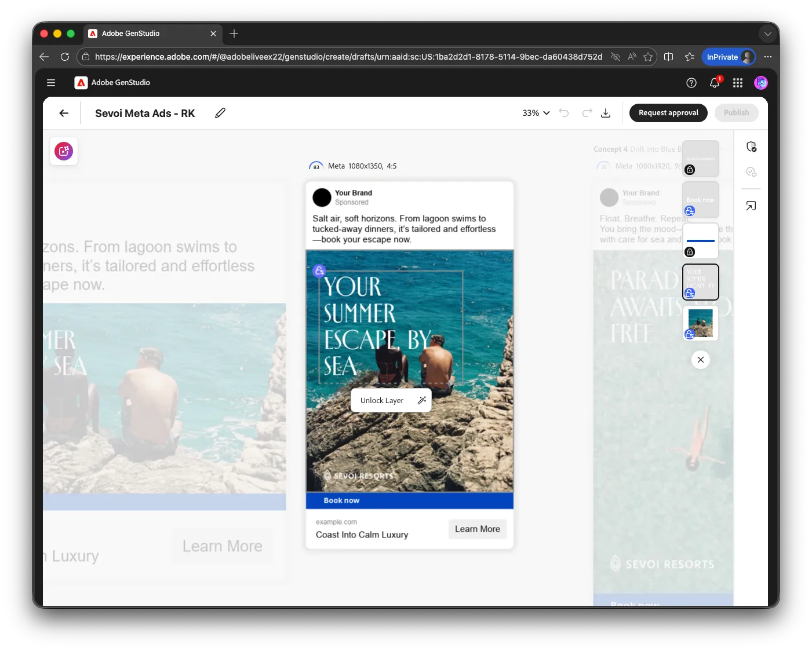Viewport: 812px width, 651px height.
Task: Open a new browser tab
Action: [x=234, y=34]
